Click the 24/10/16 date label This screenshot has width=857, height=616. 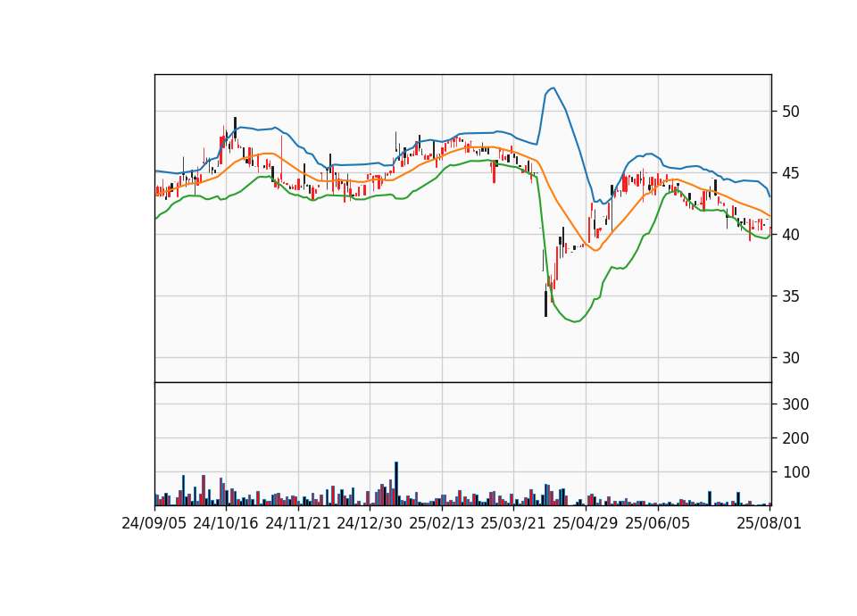(226, 523)
